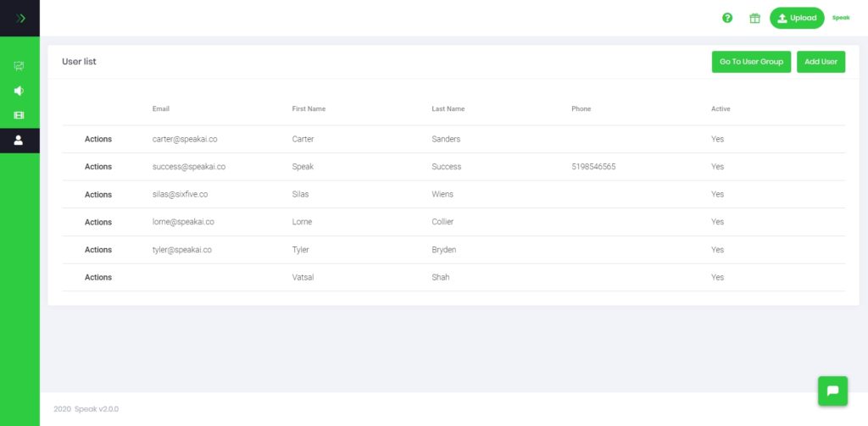Select the Email column header

click(x=160, y=109)
